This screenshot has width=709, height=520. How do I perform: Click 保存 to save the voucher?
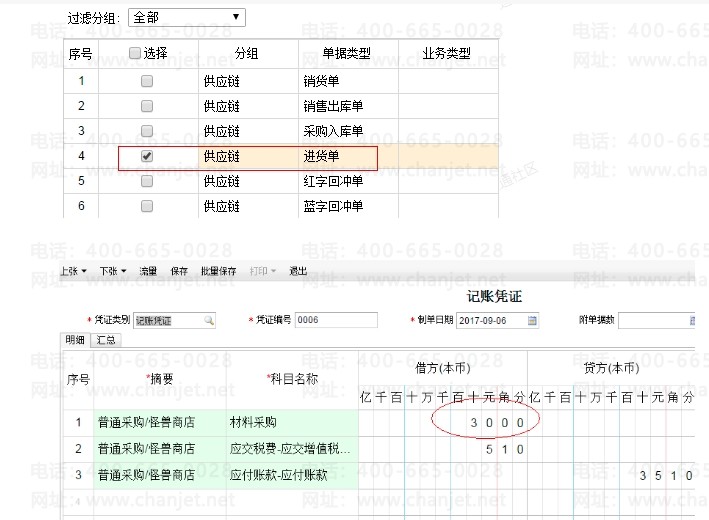[179, 271]
